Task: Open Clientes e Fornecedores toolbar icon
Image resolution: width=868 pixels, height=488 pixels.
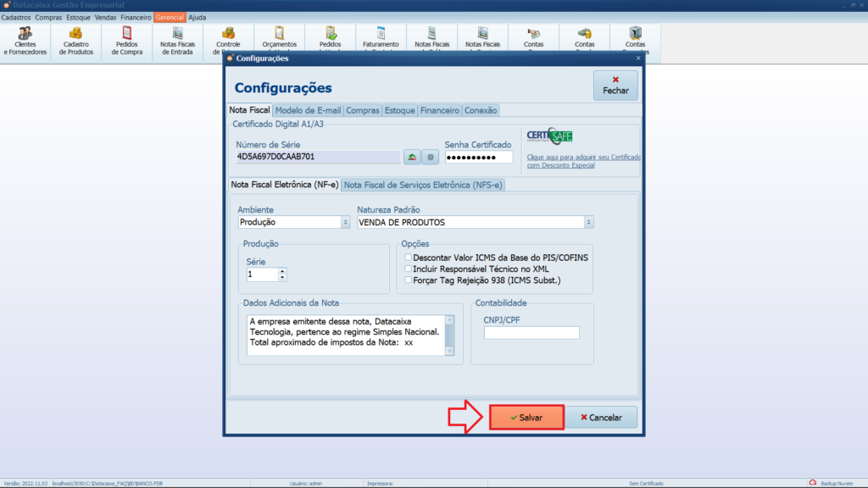Action: coord(25,41)
